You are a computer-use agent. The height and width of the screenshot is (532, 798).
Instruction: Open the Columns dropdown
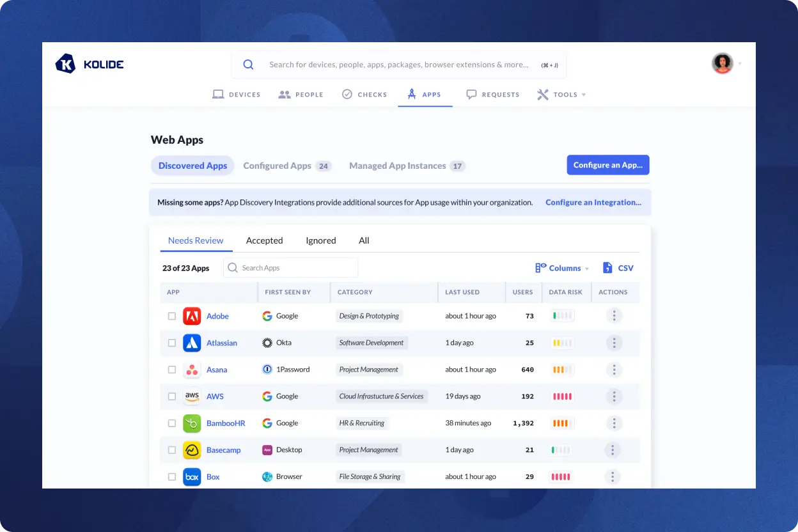click(563, 268)
